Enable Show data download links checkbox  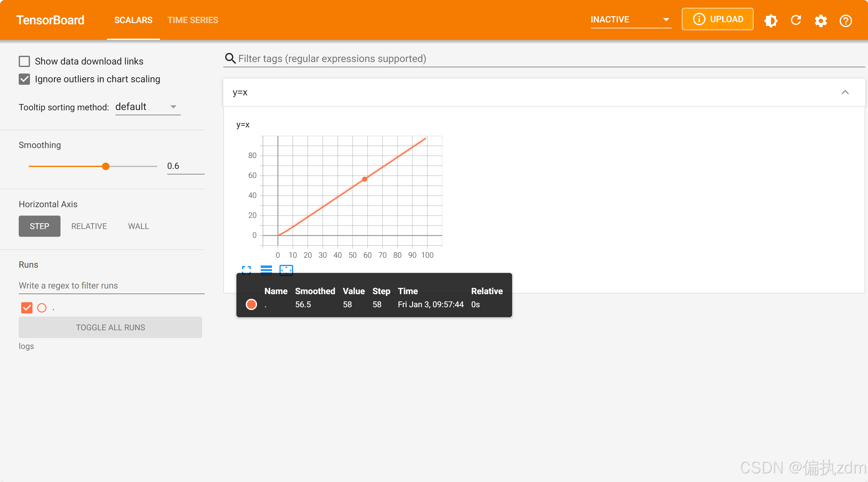pyautogui.click(x=24, y=61)
